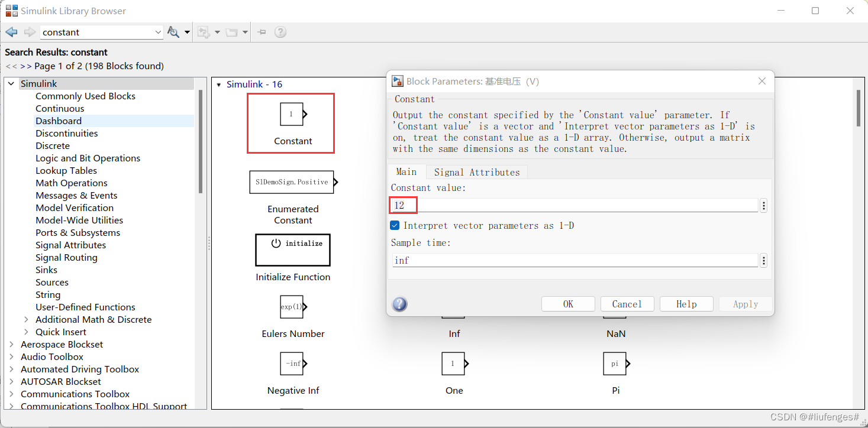Select the Pi block icon
The image size is (868, 428).
(617, 364)
